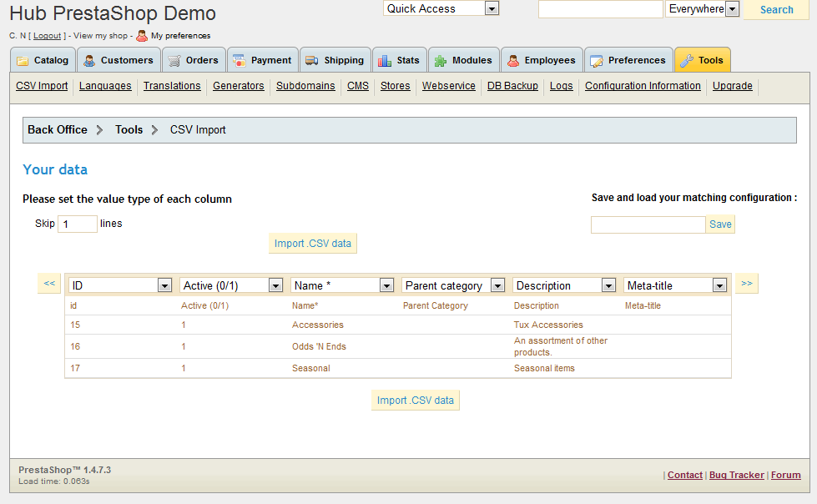This screenshot has height=504, width=817.
Task: Open the Translations submenu item
Action: coord(172,86)
